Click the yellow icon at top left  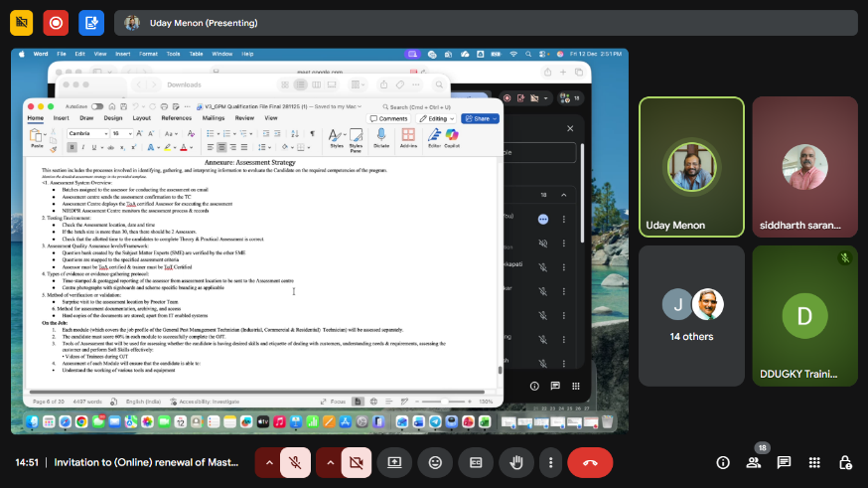coord(22,22)
